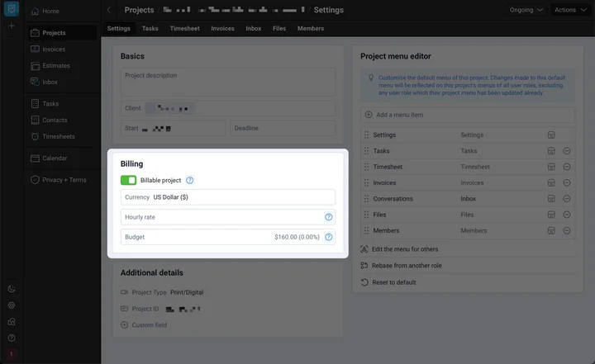Select Rebase from another role
This screenshot has width=595, height=364.
click(x=407, y=266)
